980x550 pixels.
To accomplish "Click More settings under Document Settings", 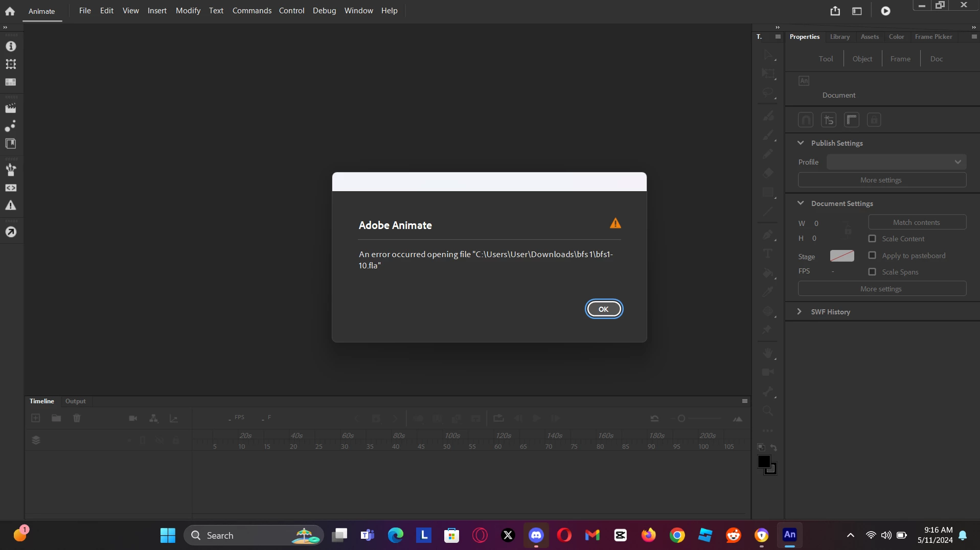I will [882, 289].
